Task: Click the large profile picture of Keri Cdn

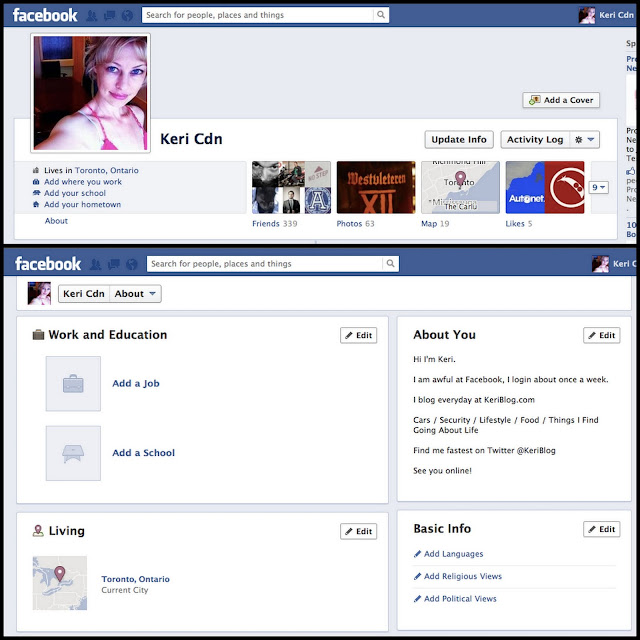Action: [x=90, y=93]
